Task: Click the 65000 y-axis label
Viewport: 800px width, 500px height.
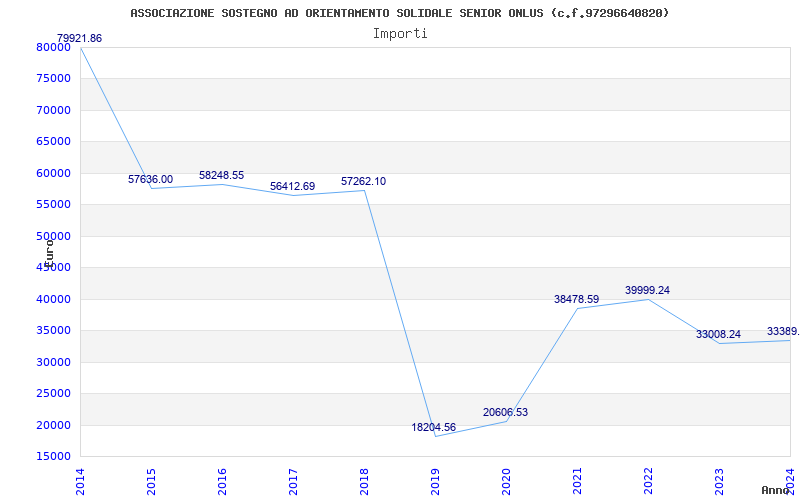Action: click(x=53, y=142)
